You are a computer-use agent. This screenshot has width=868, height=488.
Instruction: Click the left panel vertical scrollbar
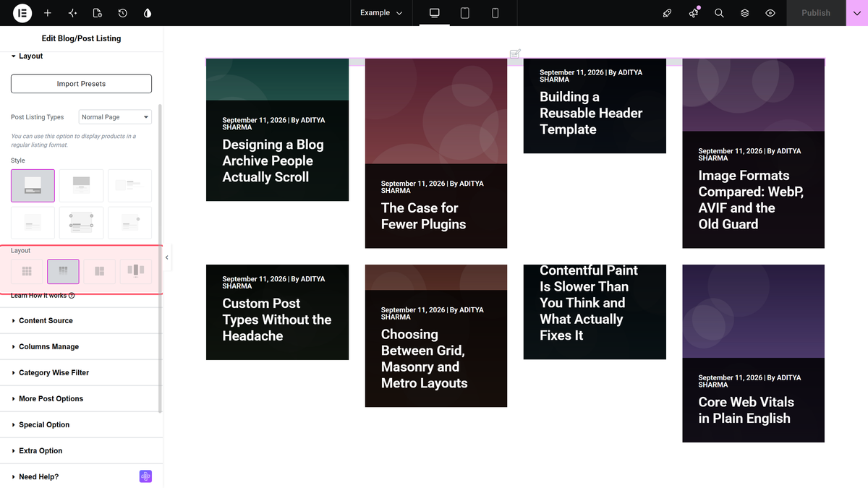click(160, 258)
